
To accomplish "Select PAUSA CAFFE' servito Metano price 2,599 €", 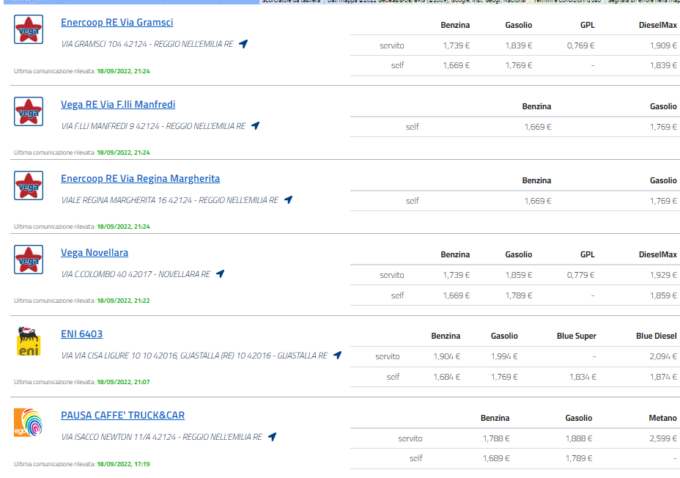I will pos(663,439).
